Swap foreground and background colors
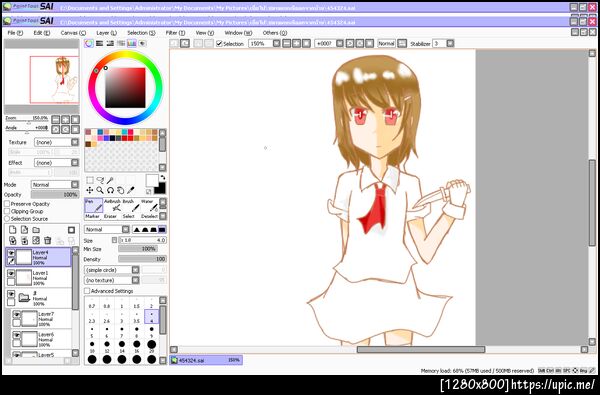 point(163,177)
